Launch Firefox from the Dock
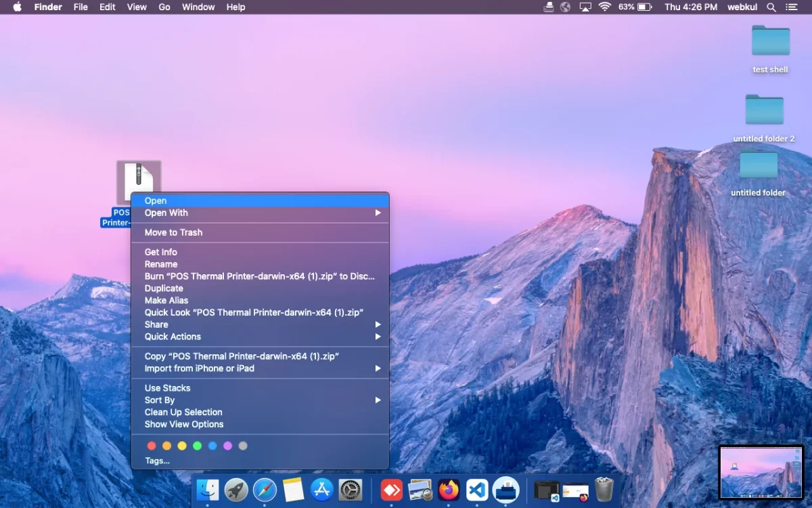Viewport: 812px width, 508px height. coord(448,490)
